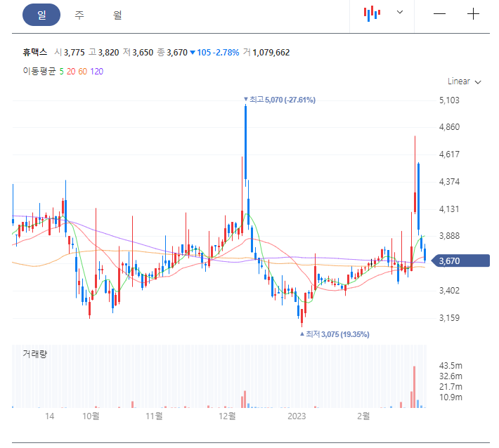Click the 3,159 price axis label

coord(449,318)
